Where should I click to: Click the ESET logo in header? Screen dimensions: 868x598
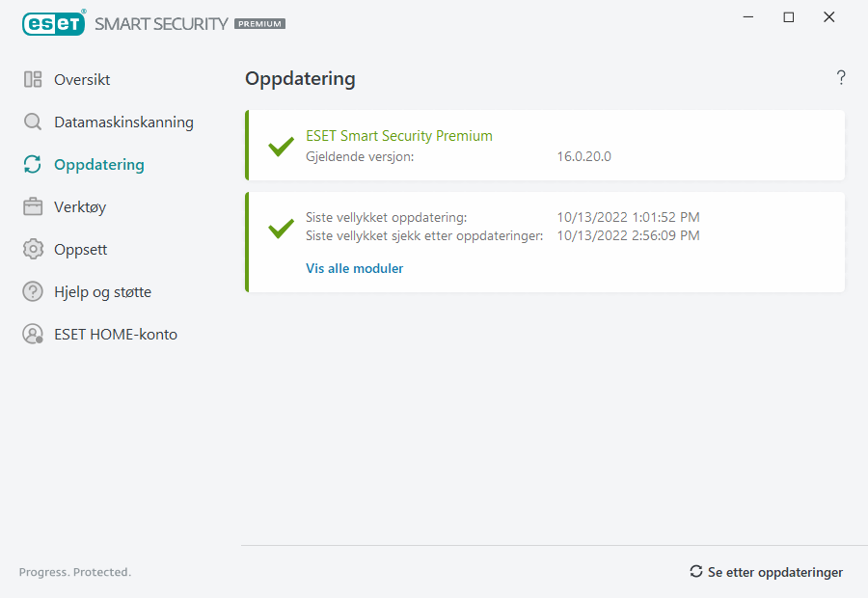(54, 23)
